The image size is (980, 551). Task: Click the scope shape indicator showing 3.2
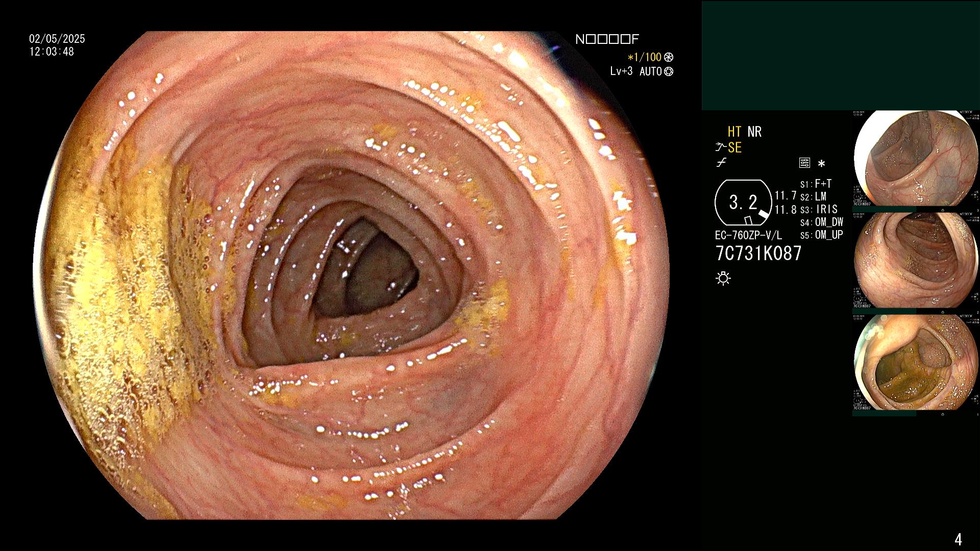(x=743, y=203)
